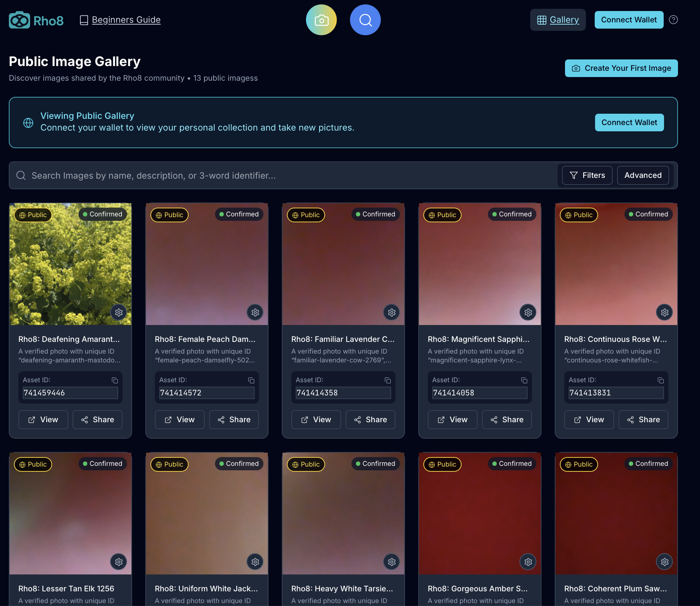Share the Magnificent Sapphire Lynx image
700x606 pixels.
pyautogui.click(x=507, y=420)
